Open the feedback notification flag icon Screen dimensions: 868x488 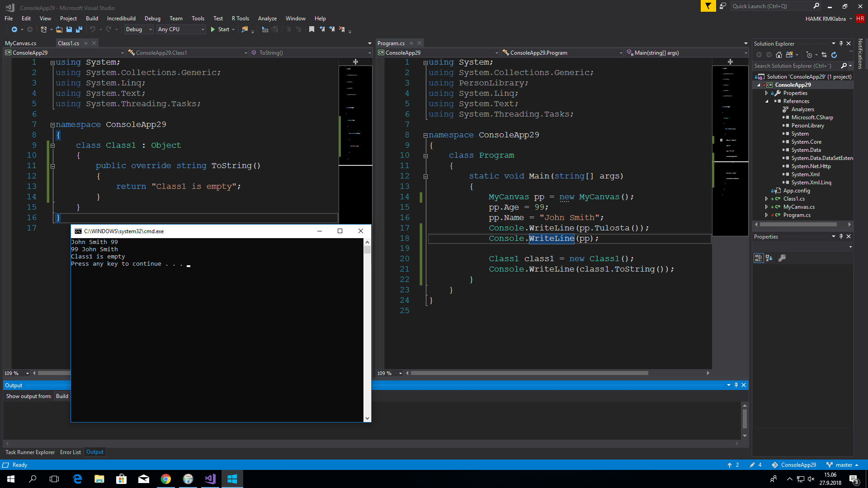tap(708, 6)
